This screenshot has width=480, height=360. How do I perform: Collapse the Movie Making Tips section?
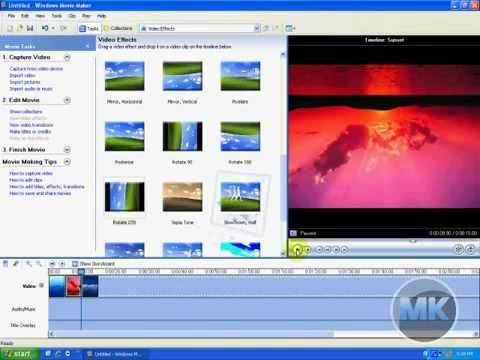pyautogui.click(x=67, y=162)
